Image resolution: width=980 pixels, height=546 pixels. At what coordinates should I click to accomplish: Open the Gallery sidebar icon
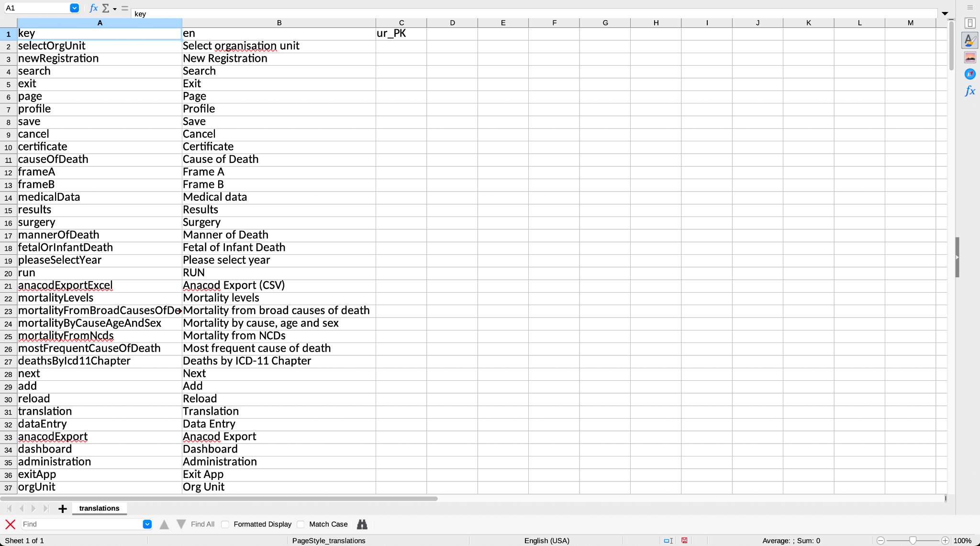pyautogui.click(x=970, y=57)
